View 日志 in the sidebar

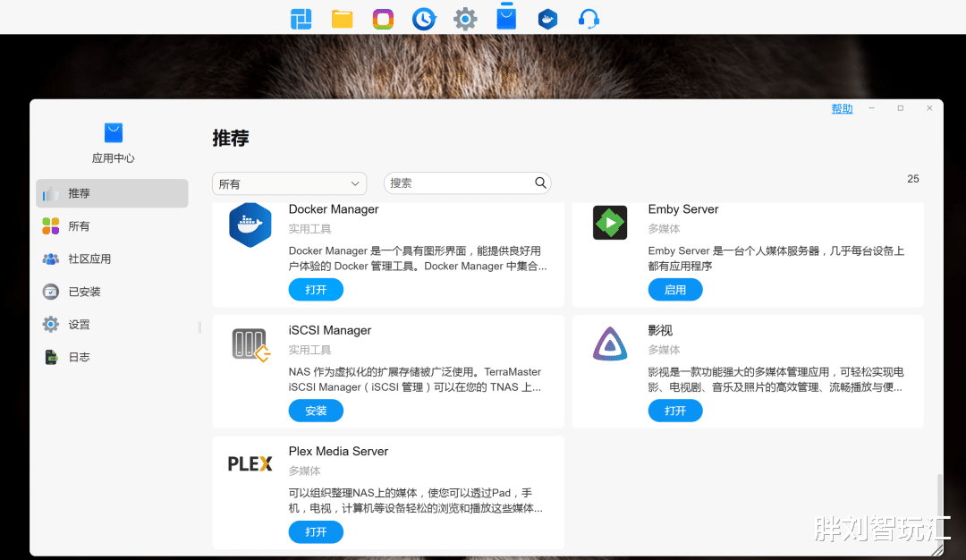(x=112, y=357)
